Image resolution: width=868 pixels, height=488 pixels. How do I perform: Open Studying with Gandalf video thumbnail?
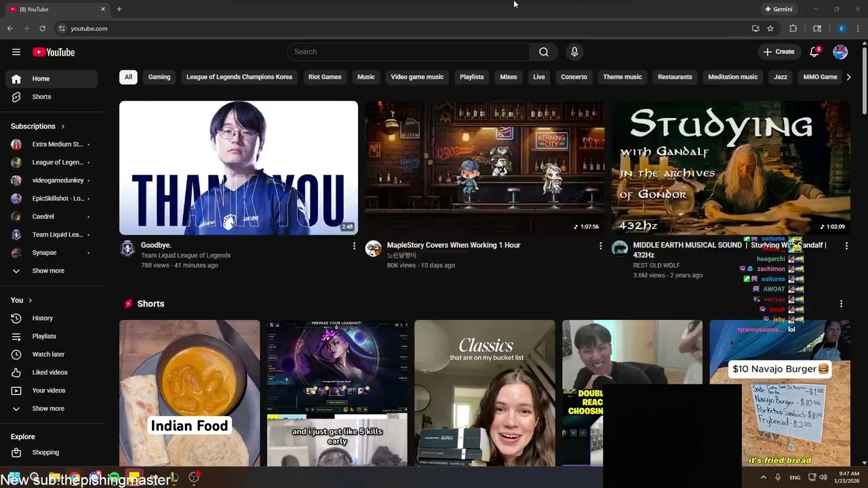pyautogui.click(x=731, y=168)
